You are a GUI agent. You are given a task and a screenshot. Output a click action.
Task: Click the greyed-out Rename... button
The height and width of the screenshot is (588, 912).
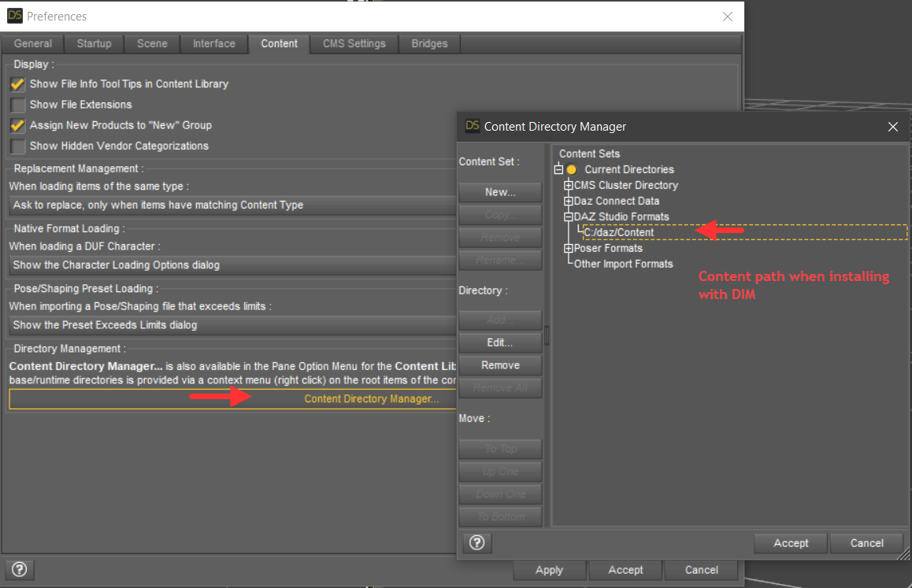pos(500,260)
